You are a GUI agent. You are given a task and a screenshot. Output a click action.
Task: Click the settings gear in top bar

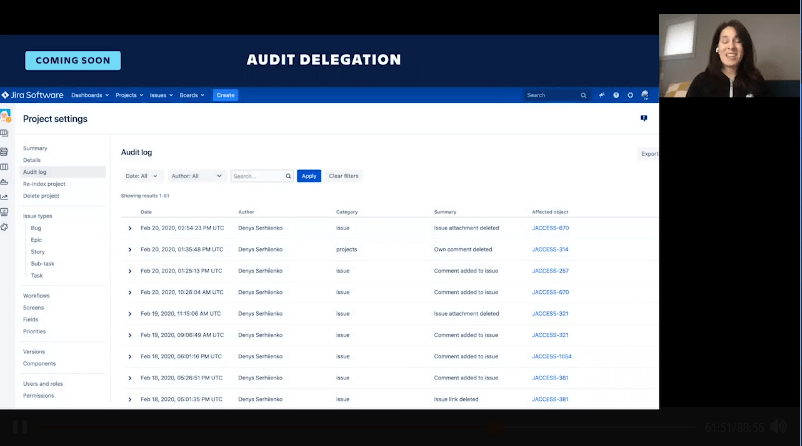(630, 95)
